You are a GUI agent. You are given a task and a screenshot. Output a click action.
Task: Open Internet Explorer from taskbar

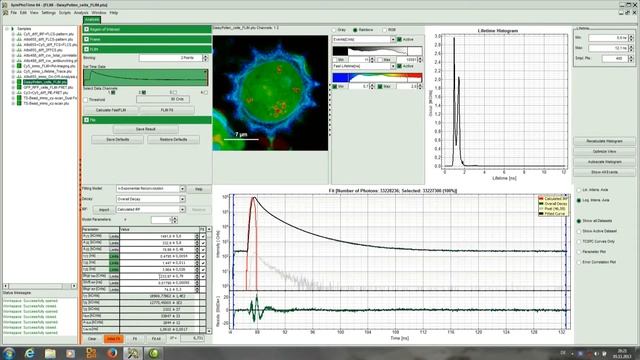(29, 353)
